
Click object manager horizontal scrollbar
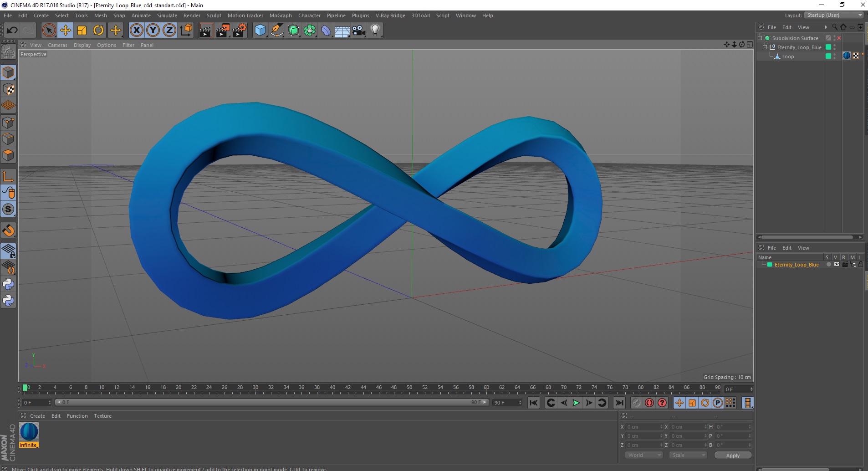[x=807, y=237]
